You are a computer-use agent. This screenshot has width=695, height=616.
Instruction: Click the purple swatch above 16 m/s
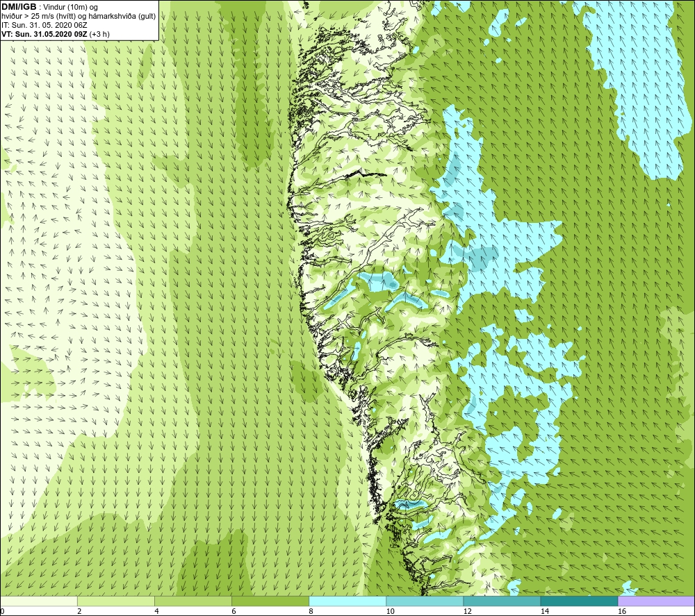pyautogui.click(x=656, y=601)
